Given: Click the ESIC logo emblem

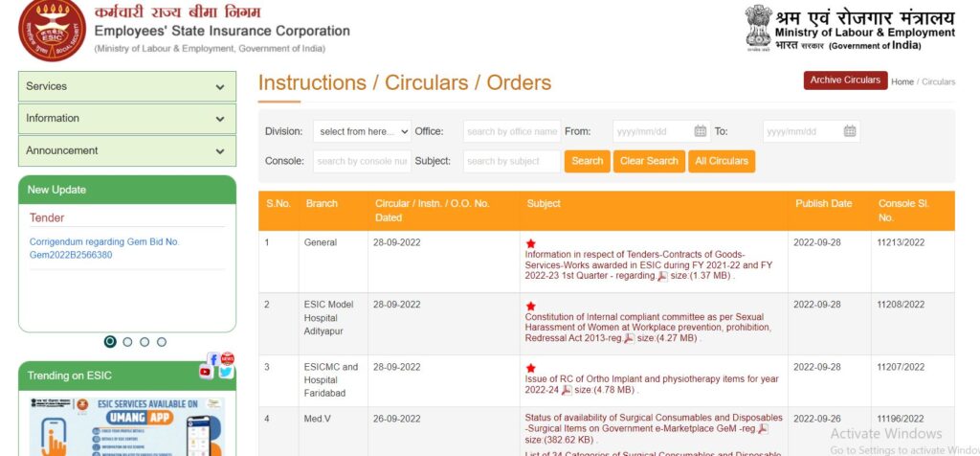Looking at the screenshot, I should pos(52,30).
